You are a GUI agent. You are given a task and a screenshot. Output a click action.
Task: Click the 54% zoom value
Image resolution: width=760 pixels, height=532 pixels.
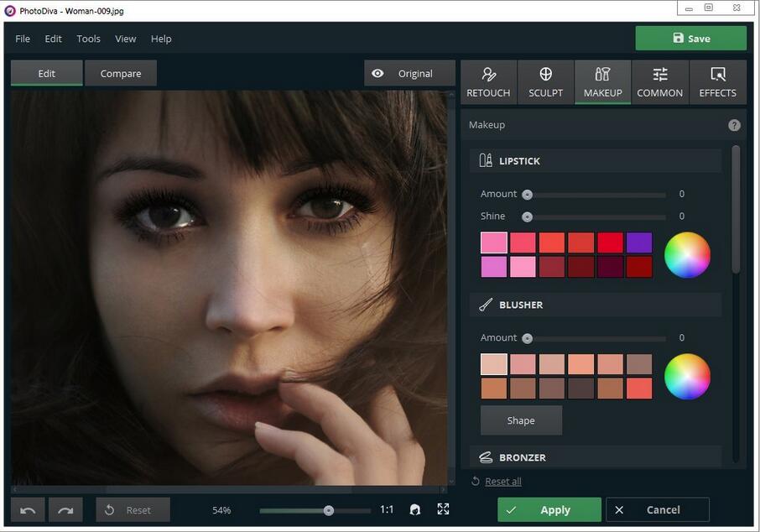[x=221, y=510]
